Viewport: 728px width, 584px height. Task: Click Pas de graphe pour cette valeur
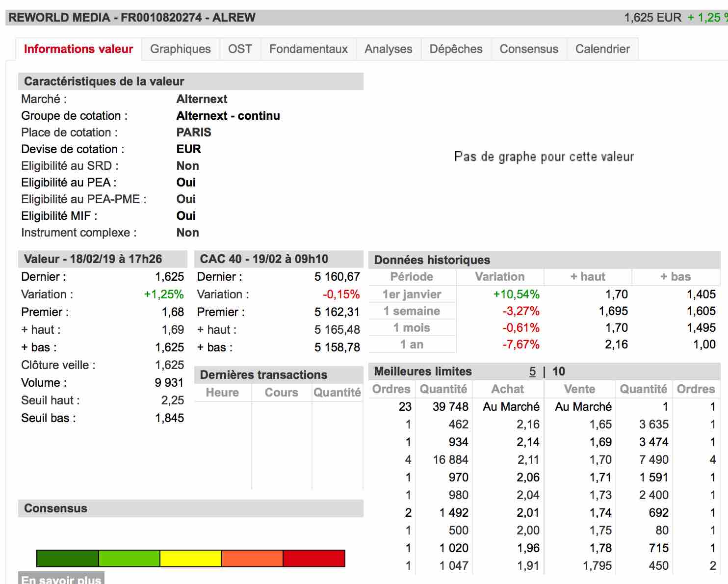[544, 157]
